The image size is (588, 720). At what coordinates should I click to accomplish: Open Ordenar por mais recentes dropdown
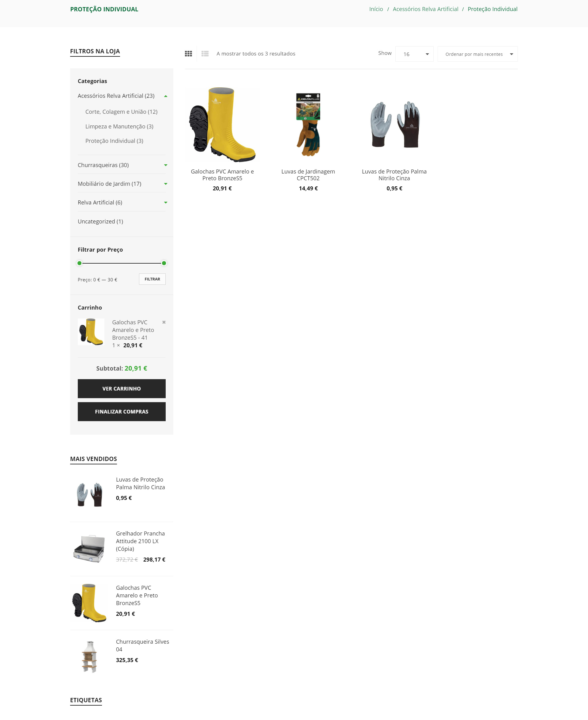point(477,54)
